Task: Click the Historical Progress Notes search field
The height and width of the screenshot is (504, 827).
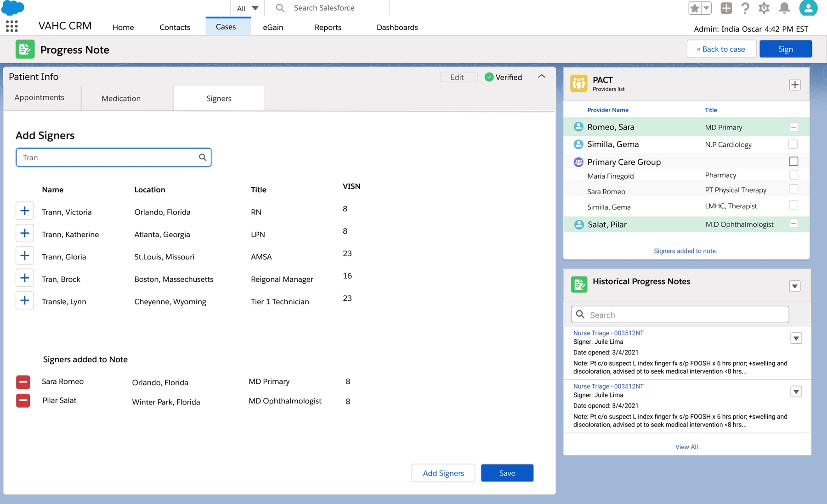Action: coord(680,315)
